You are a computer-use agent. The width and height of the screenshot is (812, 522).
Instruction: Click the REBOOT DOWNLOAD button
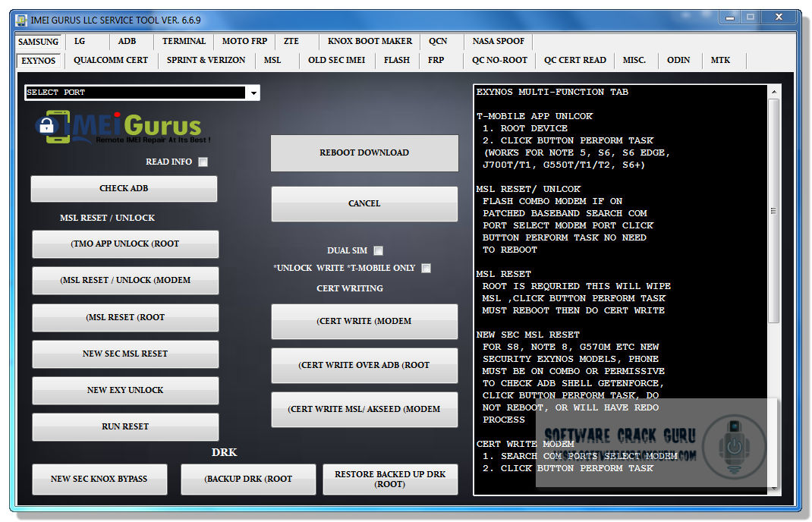pos(364,153)
